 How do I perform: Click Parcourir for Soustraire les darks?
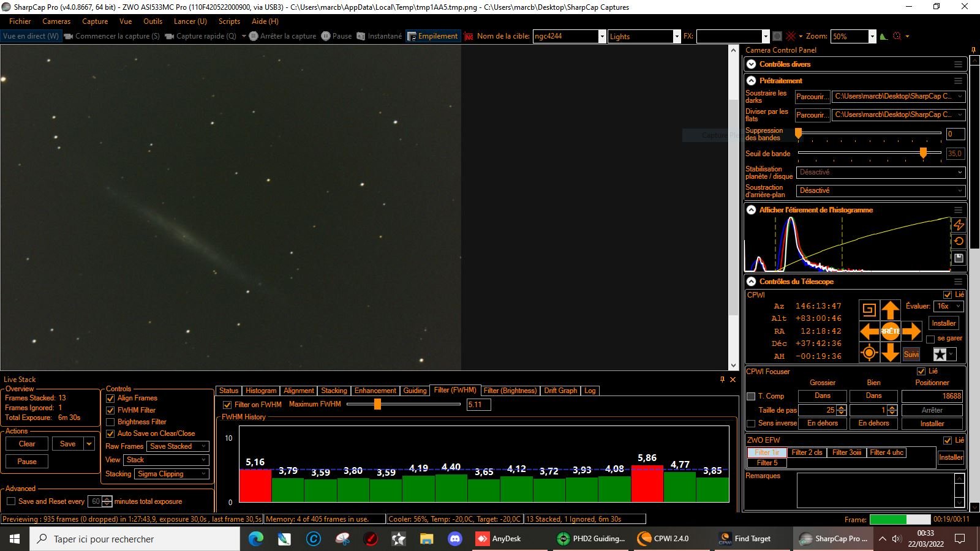point(812,97)
